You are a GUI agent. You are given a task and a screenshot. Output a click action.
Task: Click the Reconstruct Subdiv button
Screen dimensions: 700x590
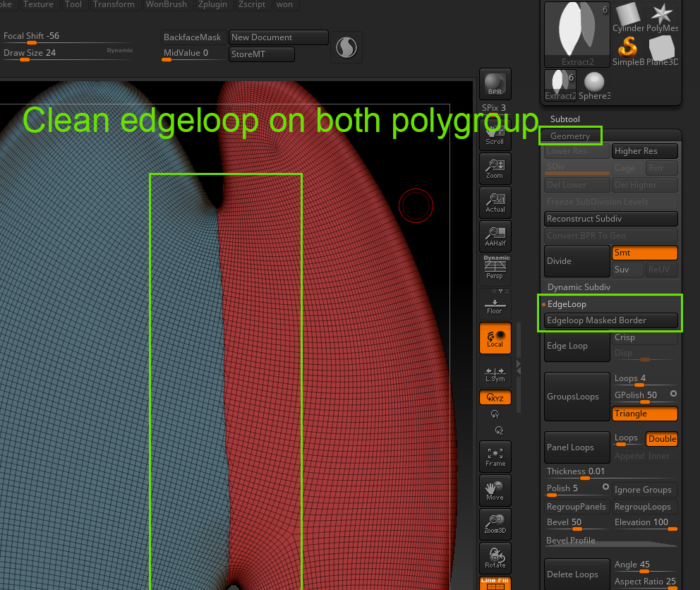[x=610, y=219]
